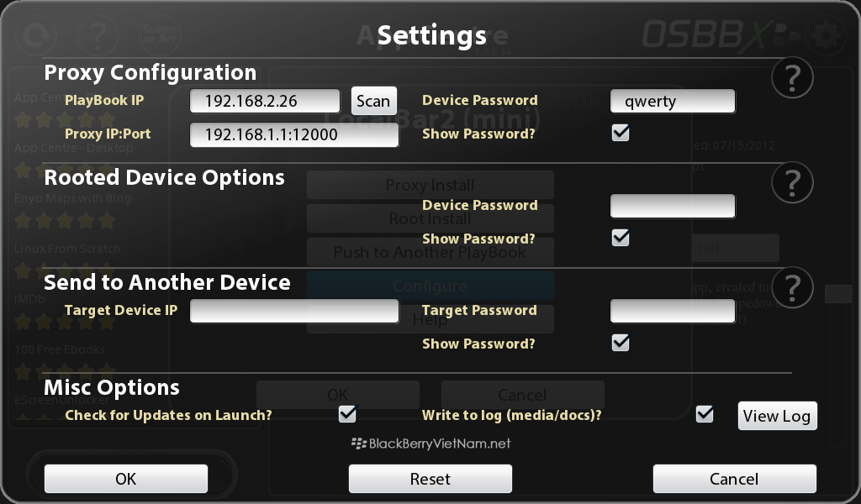Edit the qwerty Device Password field
Viewport: 861px width, 504px height.
[672, 101]
